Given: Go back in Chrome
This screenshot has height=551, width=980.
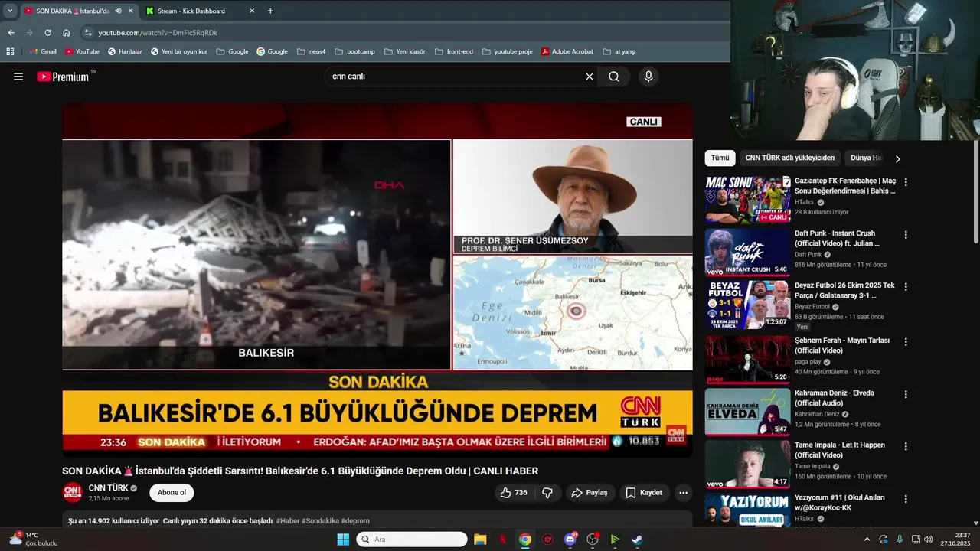Looking at the screenshot, I should click(x=11, y=33).
